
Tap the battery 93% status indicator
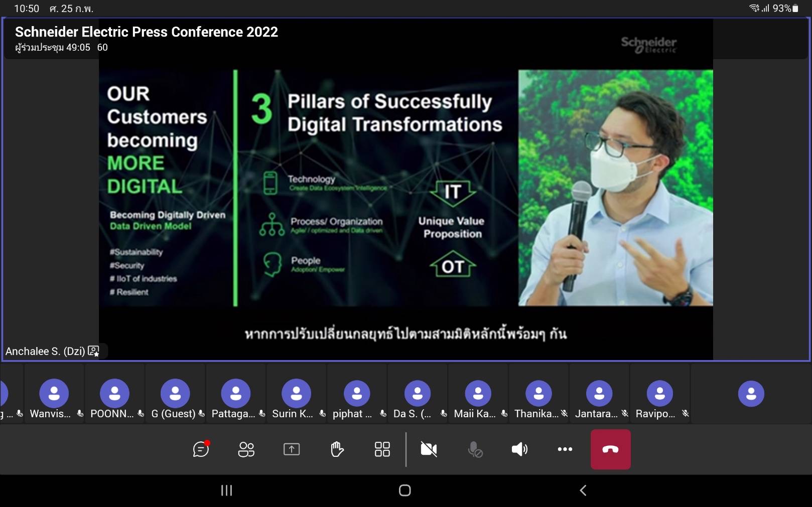[x=785, y=8]
